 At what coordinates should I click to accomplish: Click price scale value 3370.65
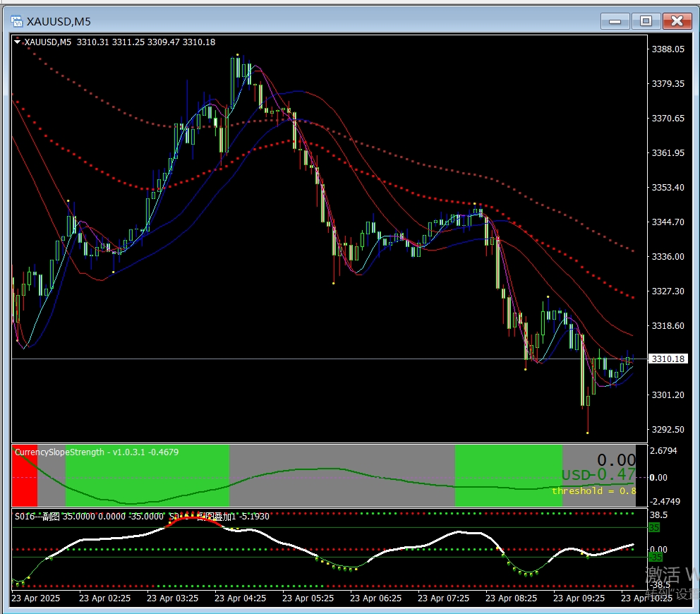pyautogui.click(x=668, y=119)
